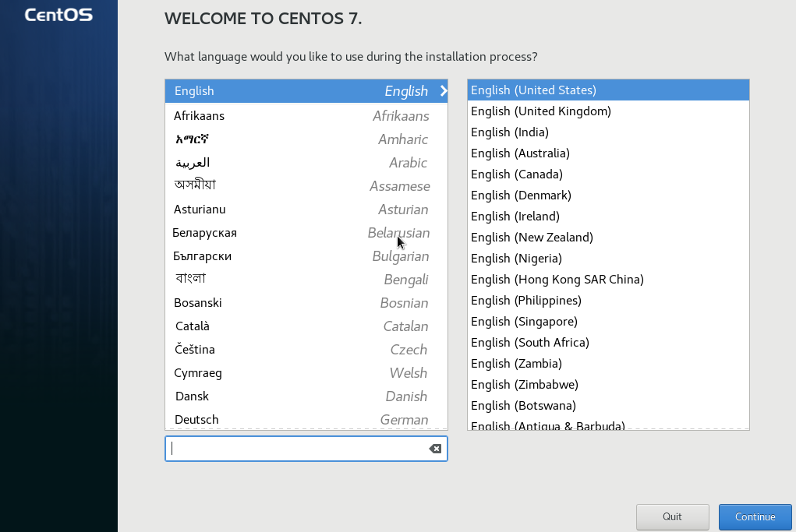The height and width of the screenshot is (532, 796).
Task: Choose English (Hong Kong SAR China) locale
Action: tap(608, 280)
